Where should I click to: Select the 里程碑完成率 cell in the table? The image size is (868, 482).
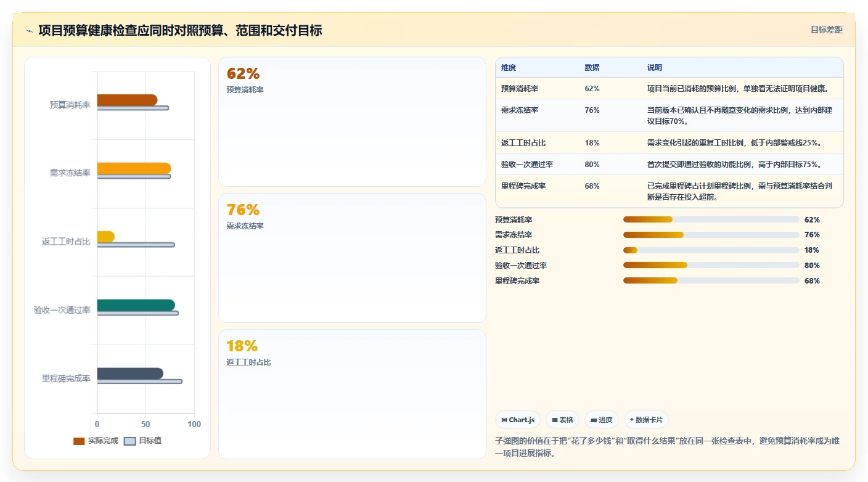click(x=523, y=186)
